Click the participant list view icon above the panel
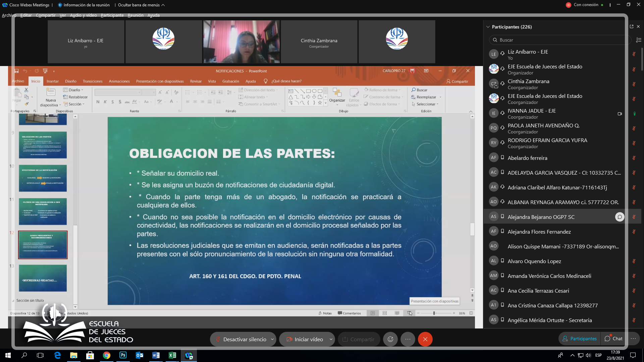 (x=639, y=40)
